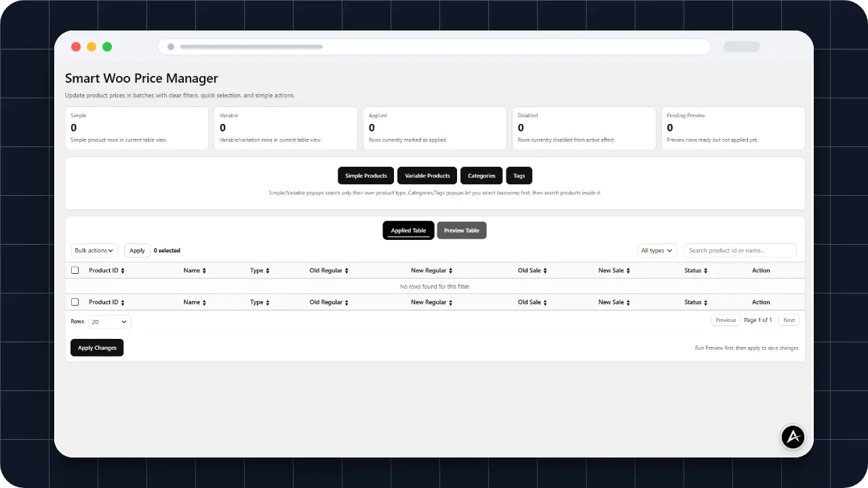The height and width of the screenshot is (488, 868).
Task: Tick the select-all checkbox in table footer
Action: pyautogui.click(x=75, y=302)
